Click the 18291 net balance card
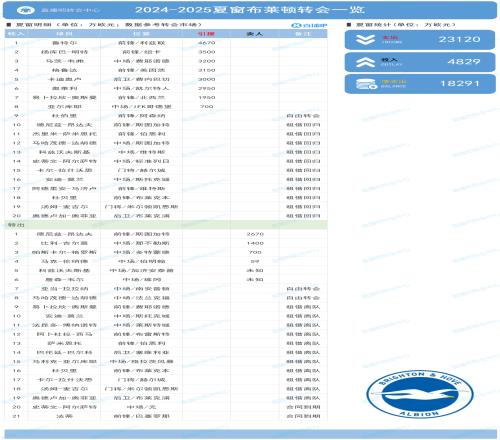 point(420,84)
